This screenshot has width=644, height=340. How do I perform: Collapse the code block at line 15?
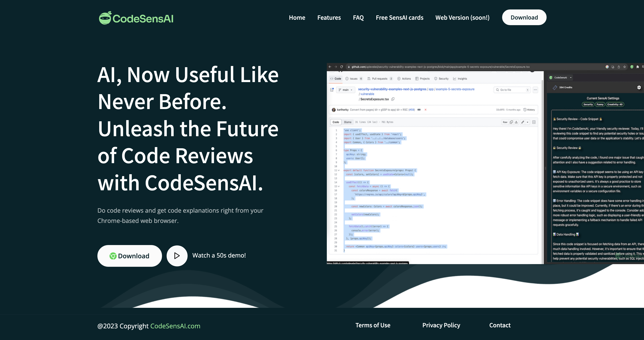click(x=339, y=186)
